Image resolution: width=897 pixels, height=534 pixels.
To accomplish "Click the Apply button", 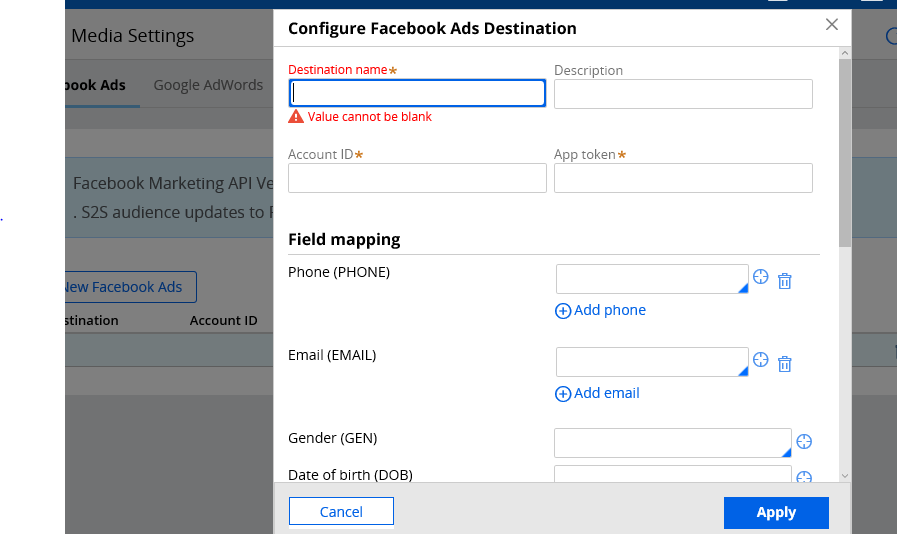I will coord(776,512).
